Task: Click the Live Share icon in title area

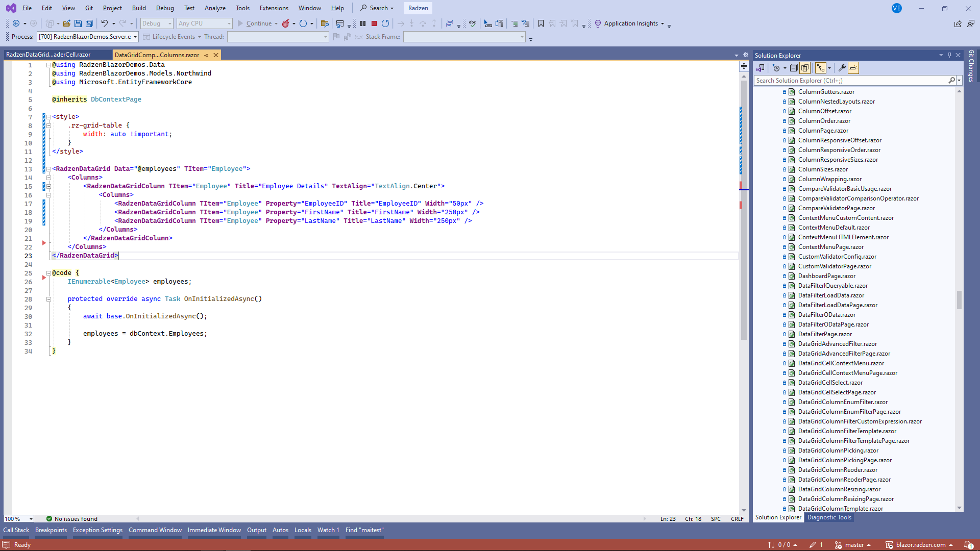Action: coord(958,23)
